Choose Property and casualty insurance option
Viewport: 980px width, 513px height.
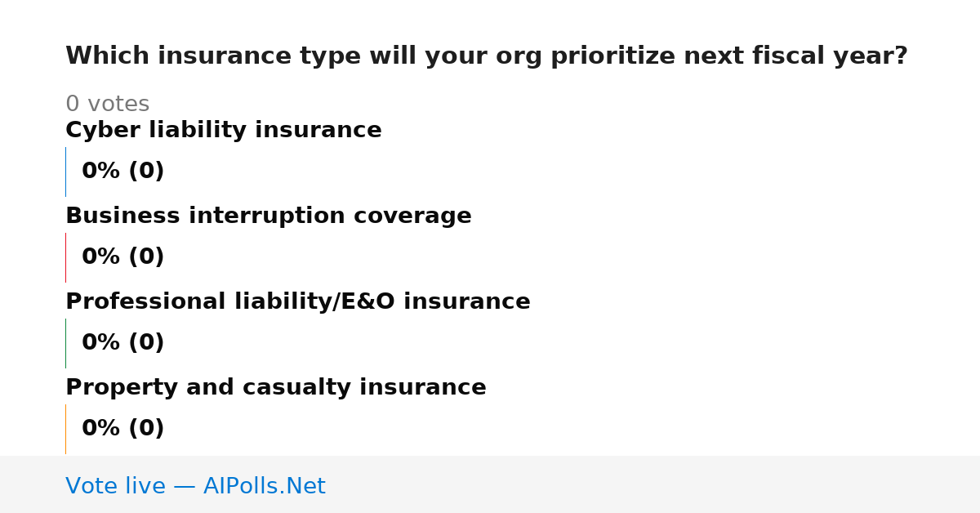coord(275,388)
